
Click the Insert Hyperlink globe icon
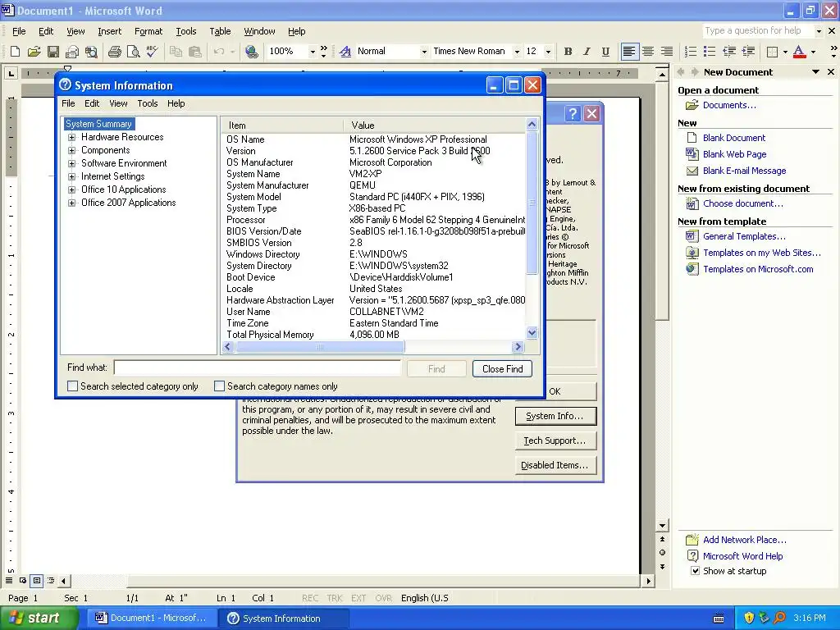(251, 52)
